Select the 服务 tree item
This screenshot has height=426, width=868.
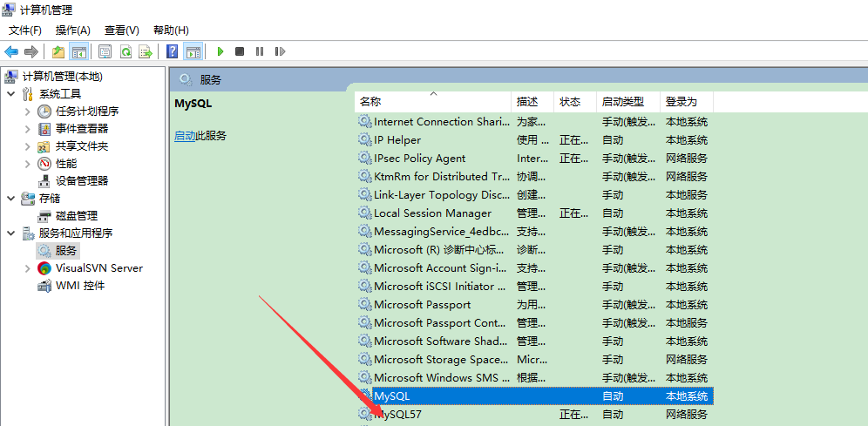coord(65,251)
